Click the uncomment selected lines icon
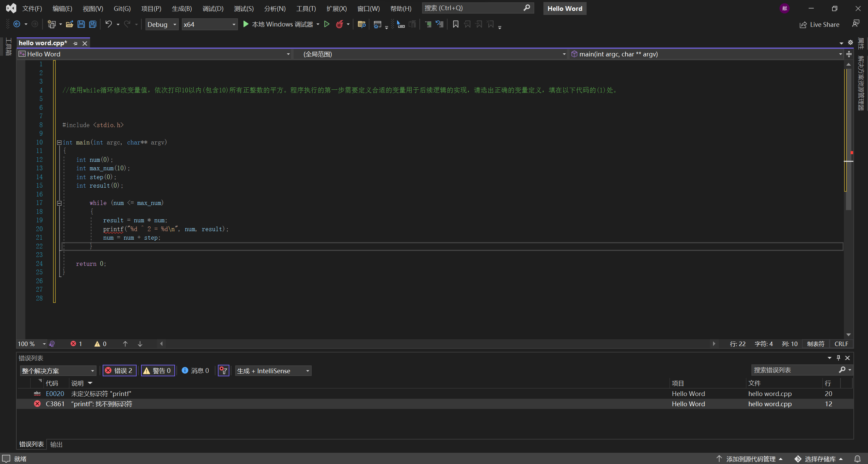868x464 pixels. tap(440, 24)
